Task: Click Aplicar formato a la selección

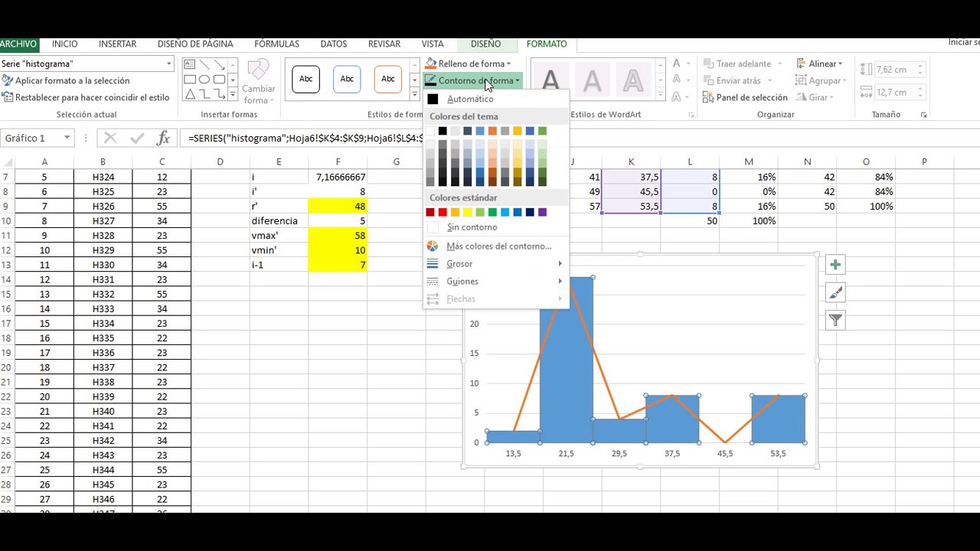Action: pos(66,80)
